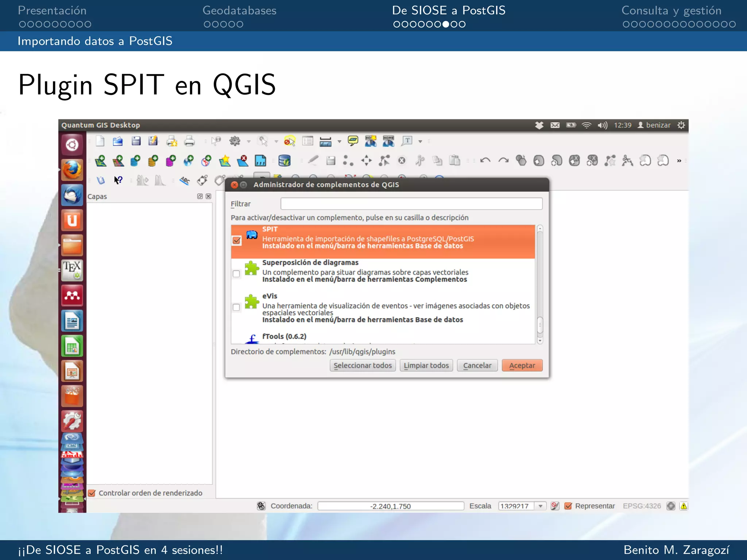Go to the Consulta y gestión section

(671, 11)
